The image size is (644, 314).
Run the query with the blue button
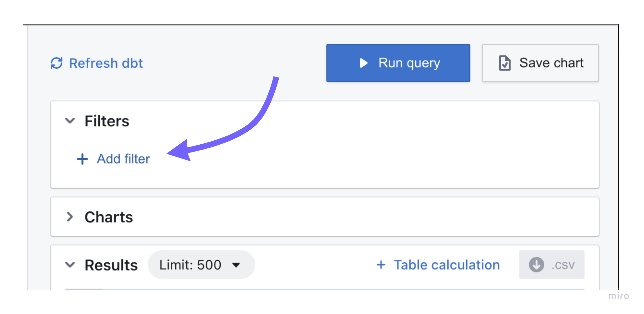(398, 63)
